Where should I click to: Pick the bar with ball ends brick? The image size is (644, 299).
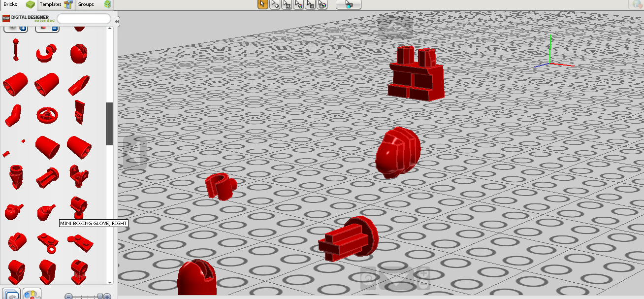pyautogui.click(x=16, y=50)
